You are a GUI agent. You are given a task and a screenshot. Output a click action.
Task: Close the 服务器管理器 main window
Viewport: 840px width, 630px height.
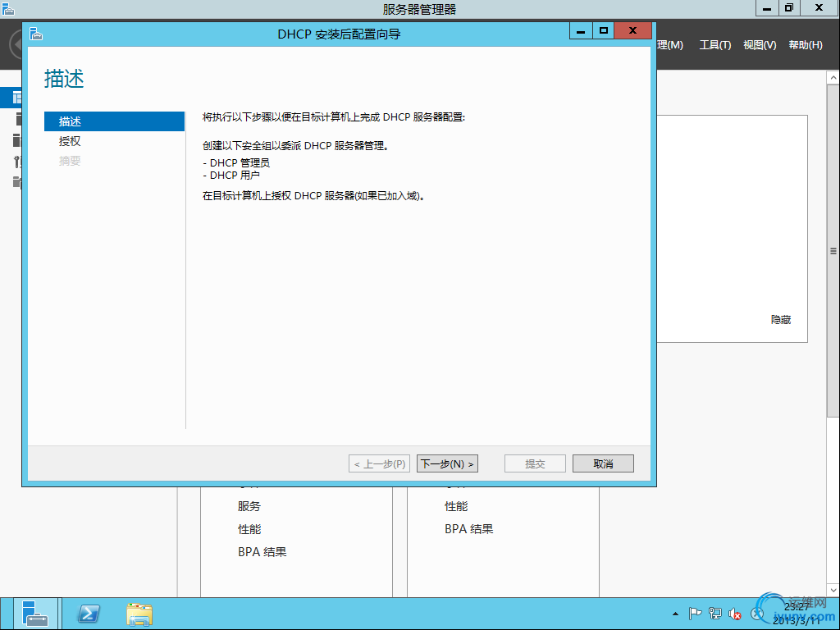(x=819, y=7)
